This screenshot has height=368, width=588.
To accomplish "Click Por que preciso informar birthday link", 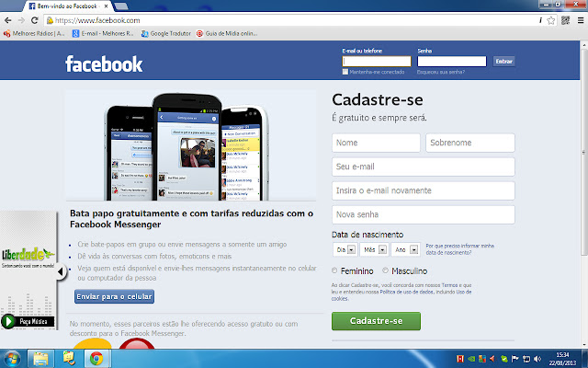I will point(459,249).
